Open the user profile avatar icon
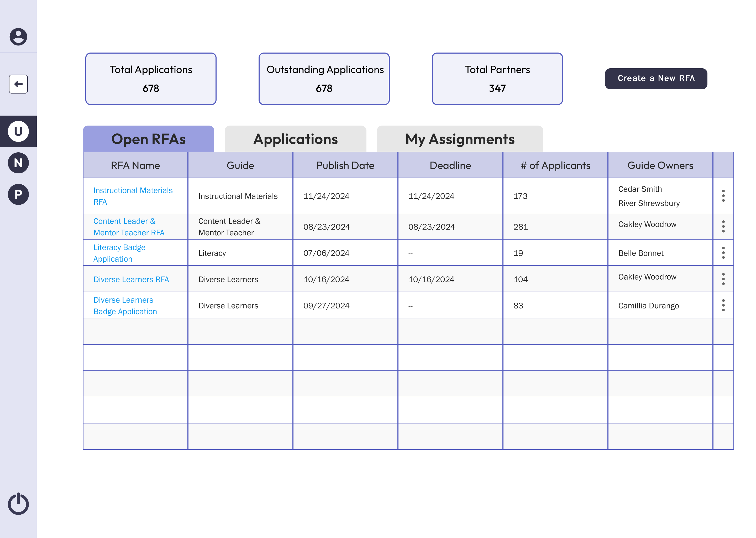The height and width of the screenshot is (538, 756). tap(18, 37)
